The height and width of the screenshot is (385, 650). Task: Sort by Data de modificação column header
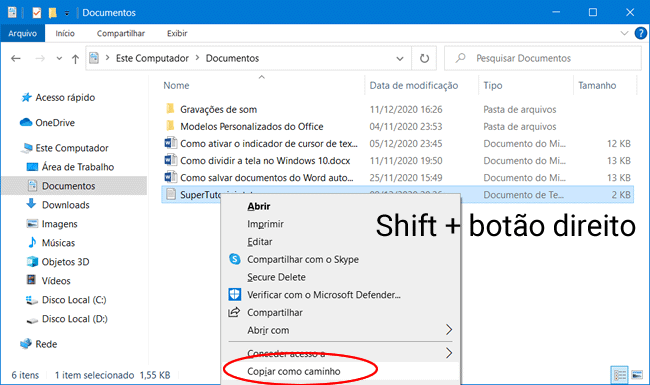[x=414, y=85]
